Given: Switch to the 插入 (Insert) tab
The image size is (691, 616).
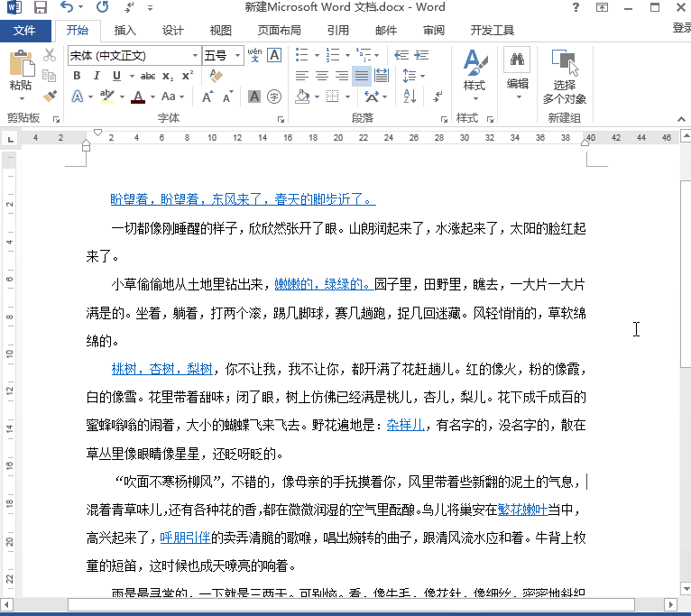Looking at the screenshot, I should (124, 30).
